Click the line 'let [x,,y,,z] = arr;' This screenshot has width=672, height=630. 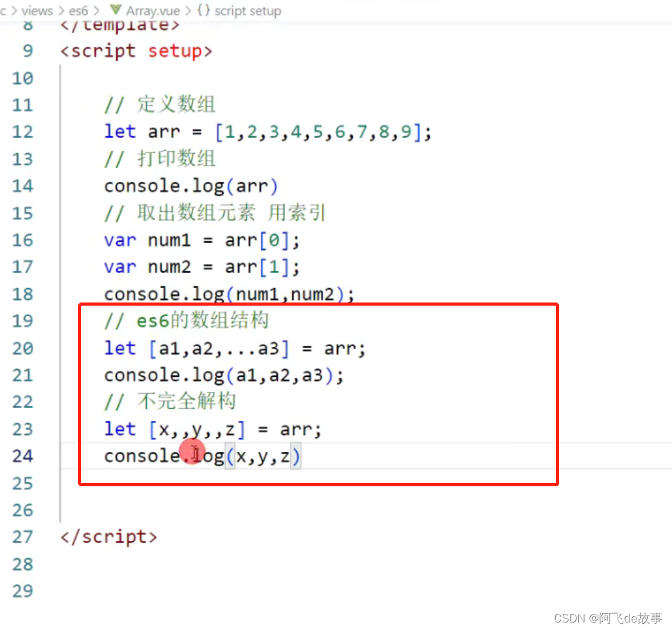tap(213, 429)
